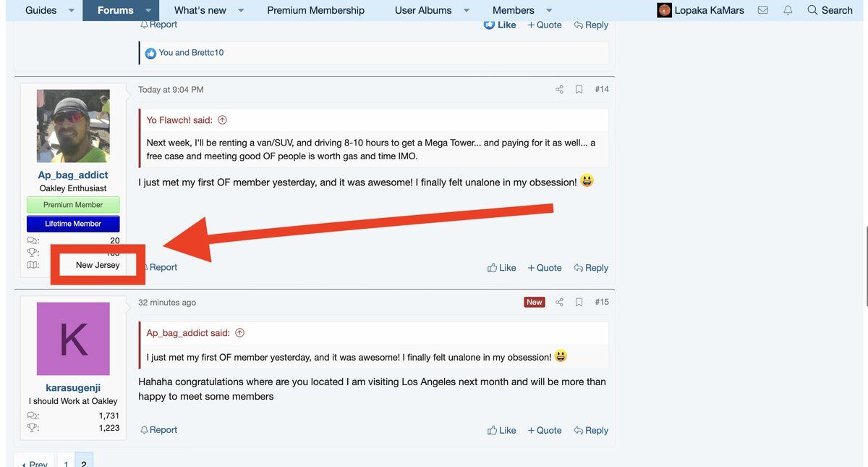Open the User Albums menu item
Viewport: 868px width, 467px height.
tap(423, 10)
